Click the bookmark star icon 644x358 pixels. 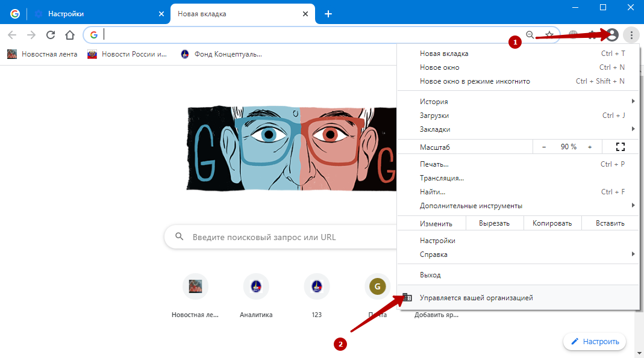coord(549,35)
